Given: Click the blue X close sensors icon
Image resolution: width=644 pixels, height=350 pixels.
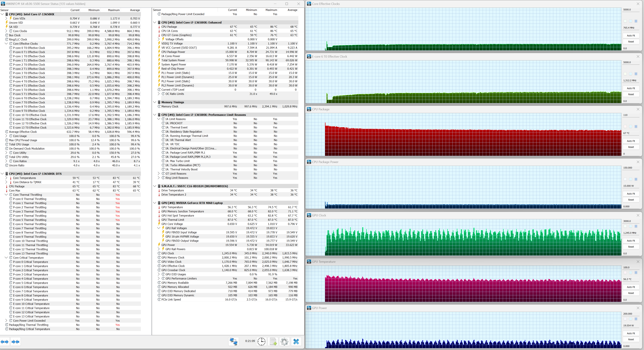Looking at the screenshot, I should (296, 341).
